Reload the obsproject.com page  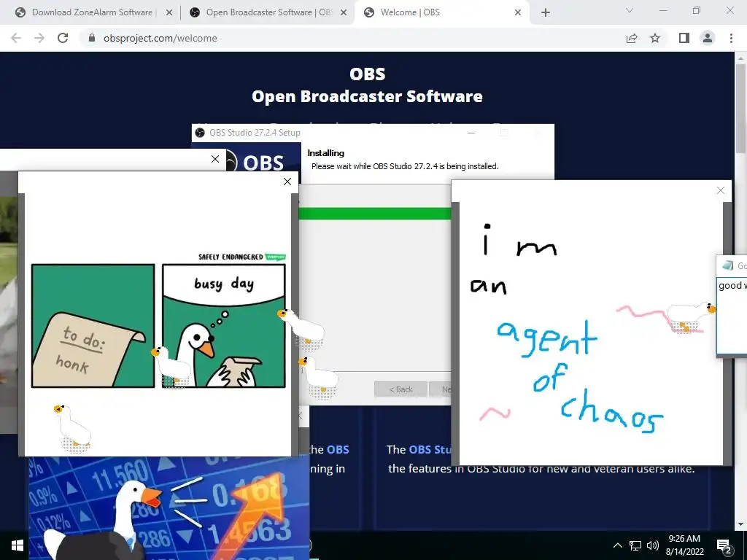63,38
